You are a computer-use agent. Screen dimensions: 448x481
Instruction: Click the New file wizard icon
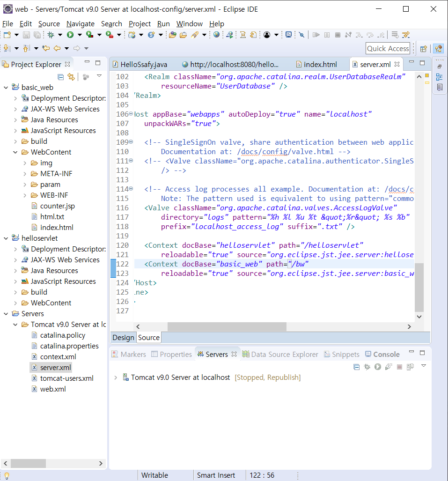point(7,35)
